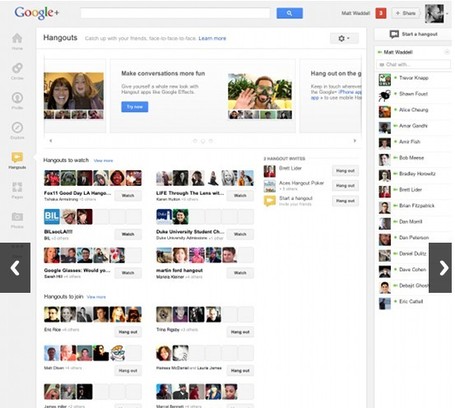The width and height of the screenshot is (455, 408).
Task: Click the Google+ logo
Action: (x=37, y=13)
